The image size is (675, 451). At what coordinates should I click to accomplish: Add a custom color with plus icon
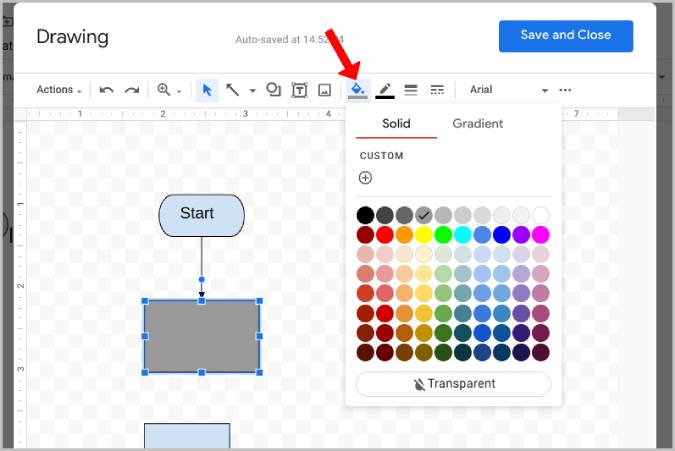(x=365, y=178)
